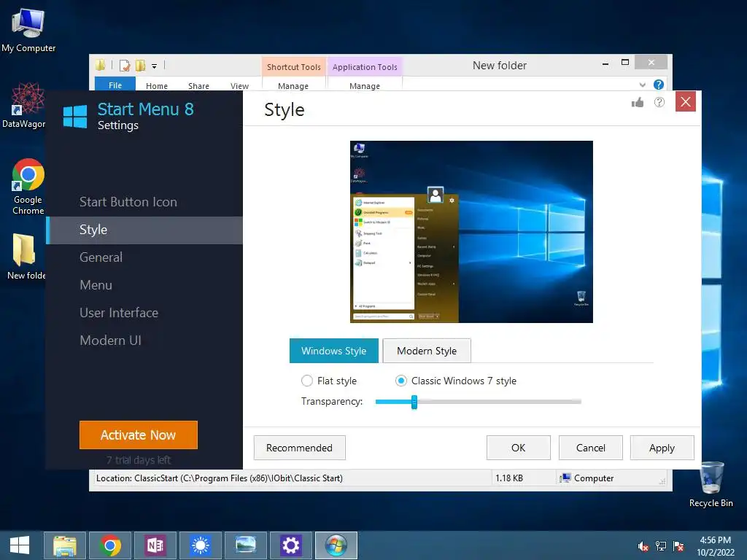Switch to User Interface settings

[119, 313]
